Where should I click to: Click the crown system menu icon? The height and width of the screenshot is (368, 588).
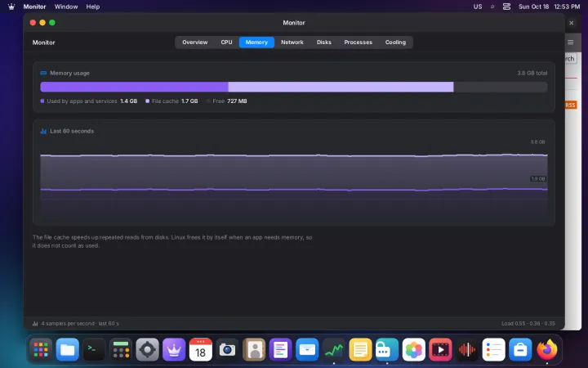click(11, 7)
